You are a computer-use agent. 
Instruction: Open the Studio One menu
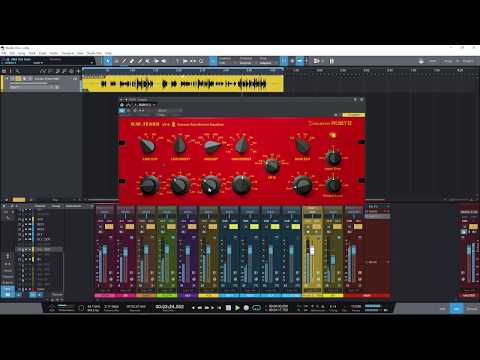[x=94, y=53]
